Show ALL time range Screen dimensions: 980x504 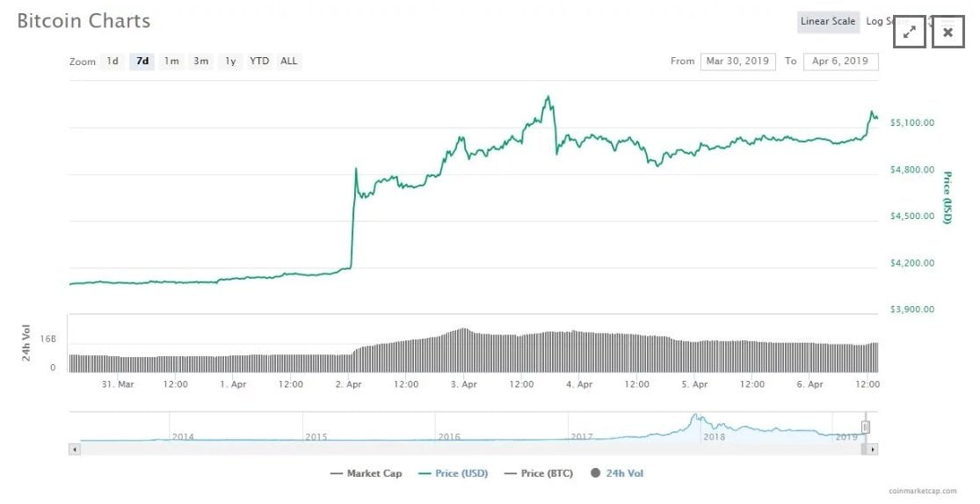[x=289, y=62]
